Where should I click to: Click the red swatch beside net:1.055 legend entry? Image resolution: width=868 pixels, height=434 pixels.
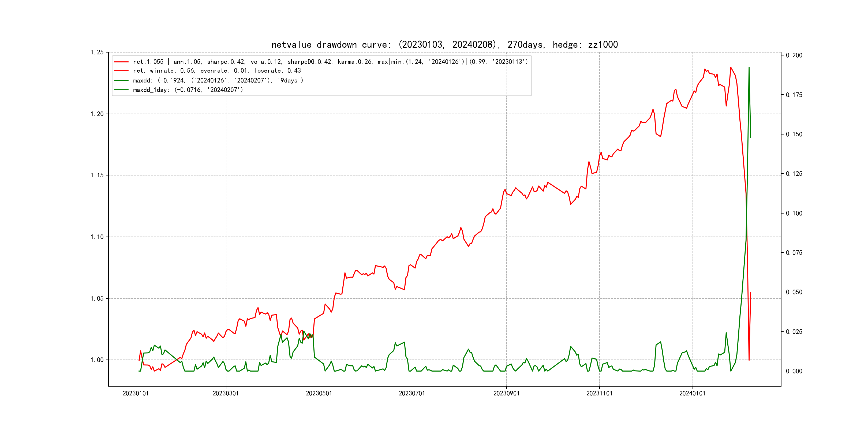click(x=121, y=62)
